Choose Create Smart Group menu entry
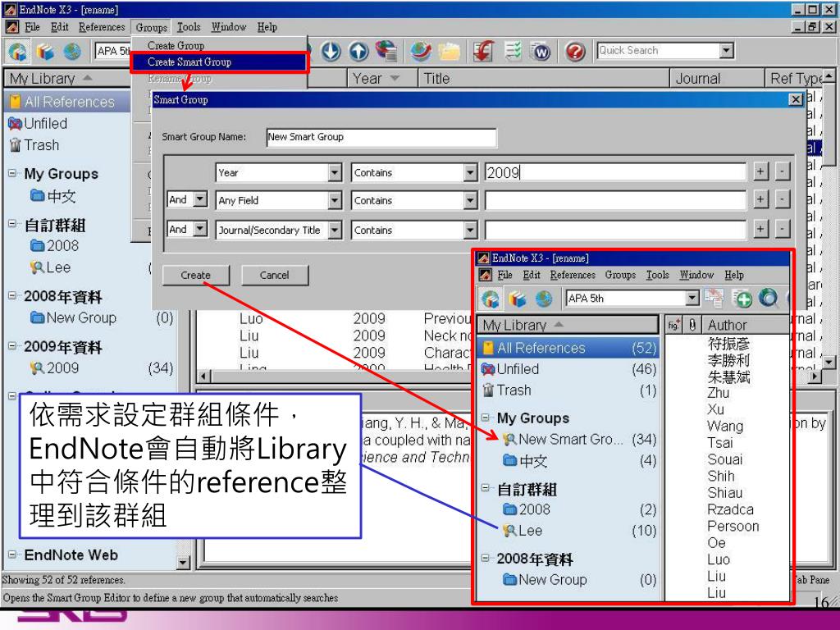Screen dimensions: 840x630 pos(218,62)
